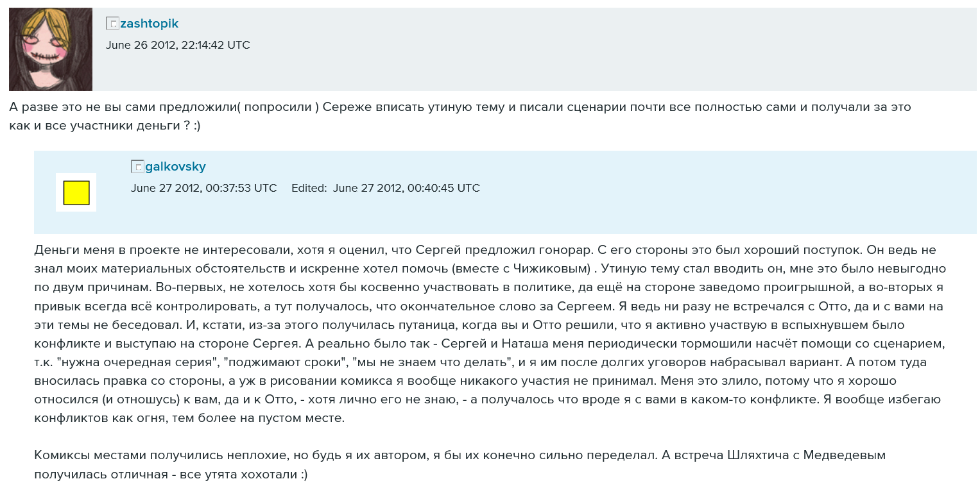Open galkovsky's user profile link

[x=175, y=167]
